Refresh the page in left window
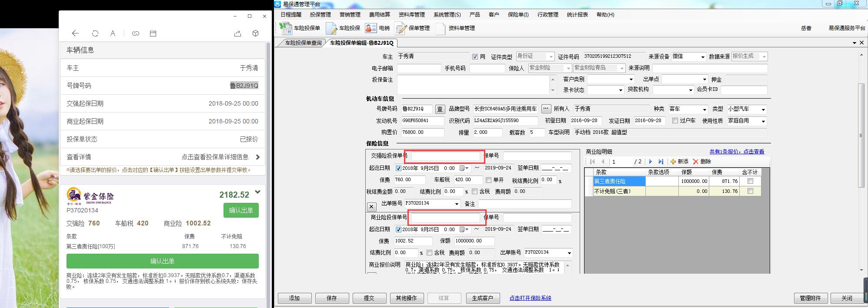Screen dimensions: 868x308 (95, 33)
